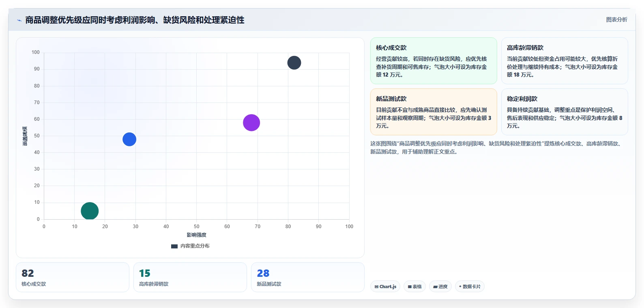Click the 28 新品测试款 stat card
This screenshot has width=644, height=308.
tap(308, 277)
